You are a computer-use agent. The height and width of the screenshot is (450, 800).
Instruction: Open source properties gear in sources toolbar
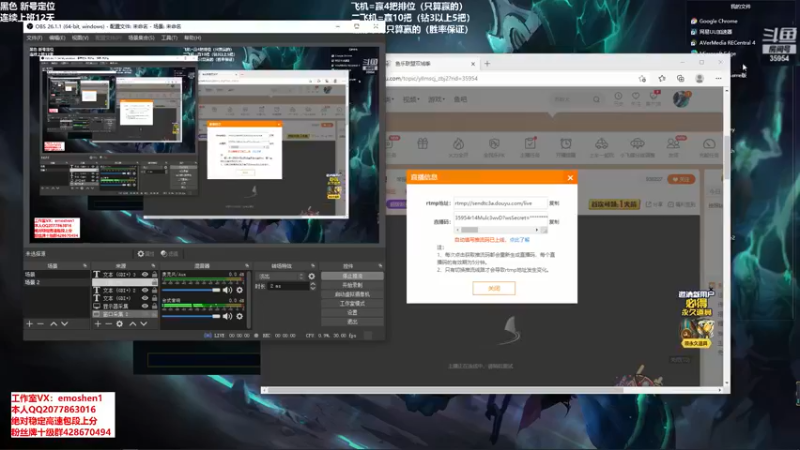click(x=119, y=324)
